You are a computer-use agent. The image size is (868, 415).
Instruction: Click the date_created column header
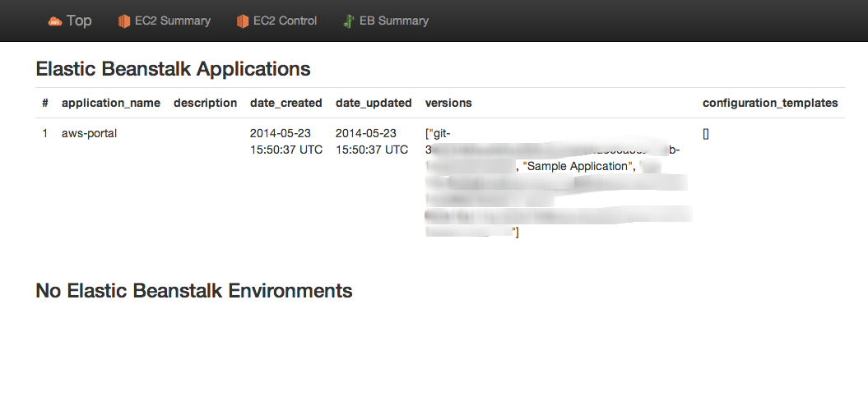pyautogui.click(x=286, y=103)
